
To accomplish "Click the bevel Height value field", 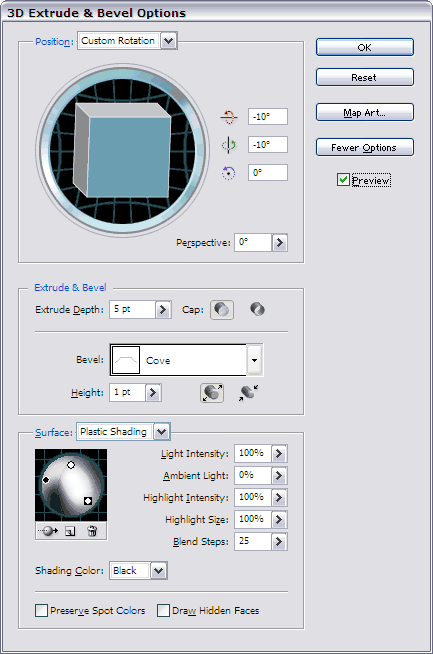I will [127, 392].
